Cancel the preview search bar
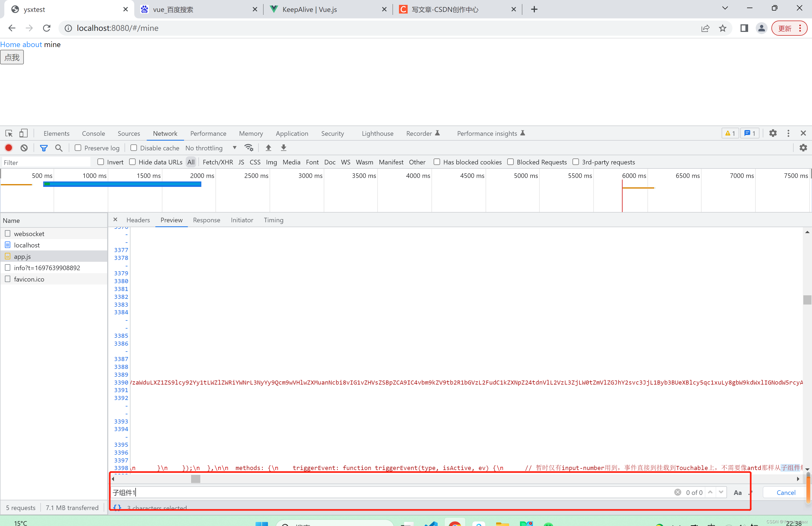812x526 pixels. (785, 492)
